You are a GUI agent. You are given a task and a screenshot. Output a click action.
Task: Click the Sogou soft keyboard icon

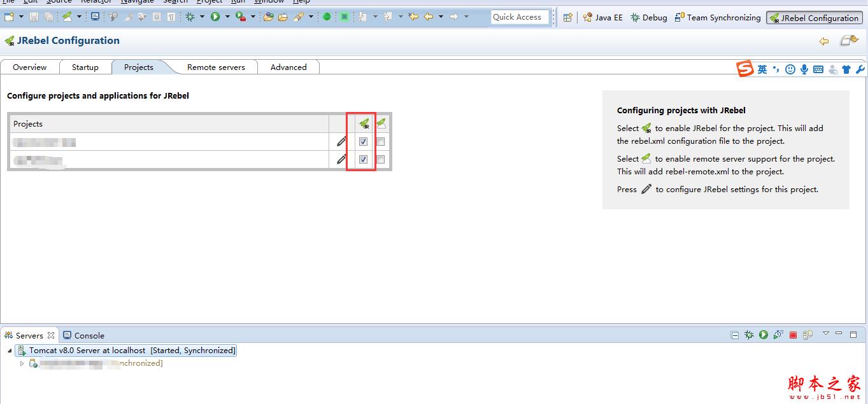[x=818, y=69]
